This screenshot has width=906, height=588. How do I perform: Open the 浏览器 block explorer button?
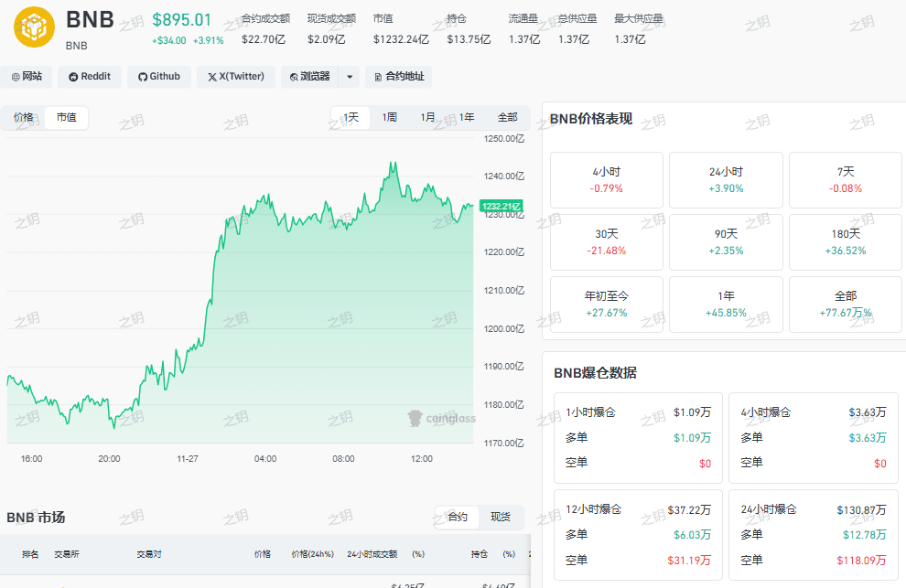tap(309, 77)
